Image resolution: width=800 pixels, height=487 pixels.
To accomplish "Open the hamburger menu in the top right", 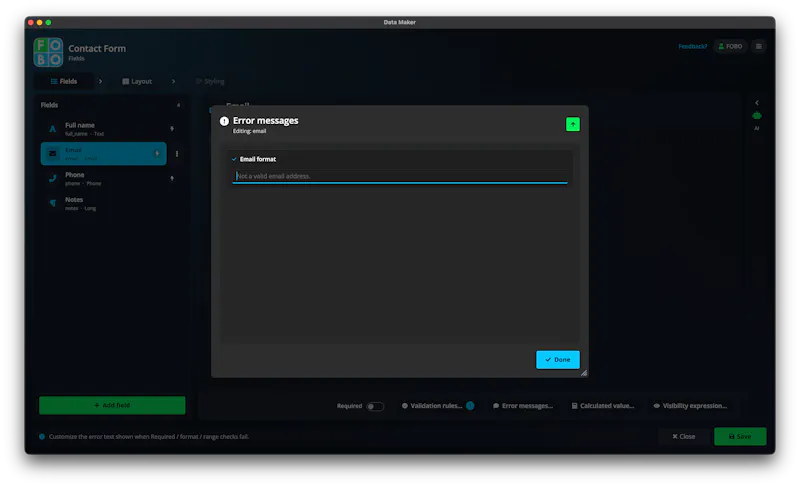I will coord(758,46).
